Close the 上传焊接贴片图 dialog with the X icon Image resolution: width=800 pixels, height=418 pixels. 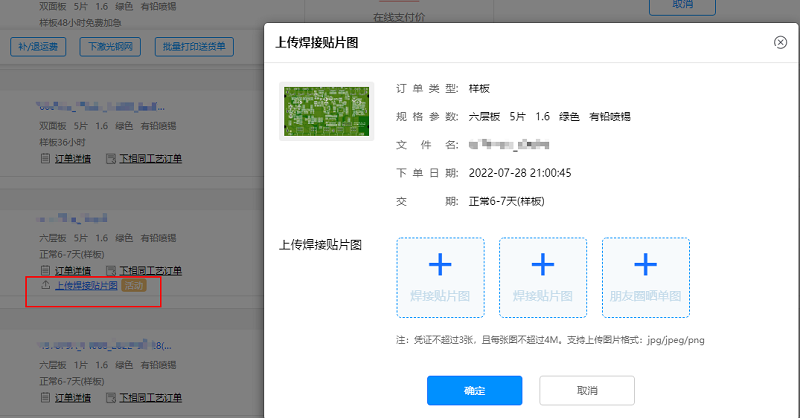click(780, 42)
